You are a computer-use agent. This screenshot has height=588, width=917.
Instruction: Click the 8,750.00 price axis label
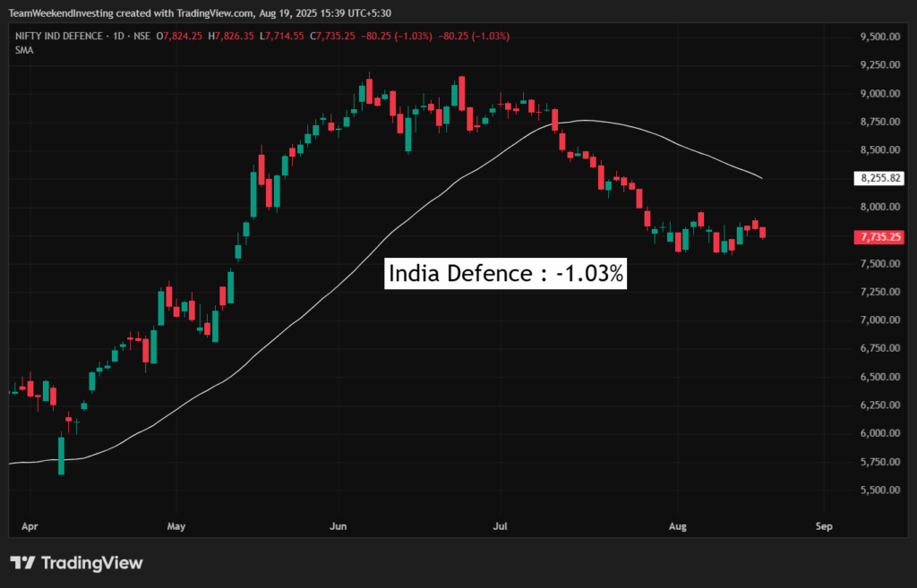879,122
